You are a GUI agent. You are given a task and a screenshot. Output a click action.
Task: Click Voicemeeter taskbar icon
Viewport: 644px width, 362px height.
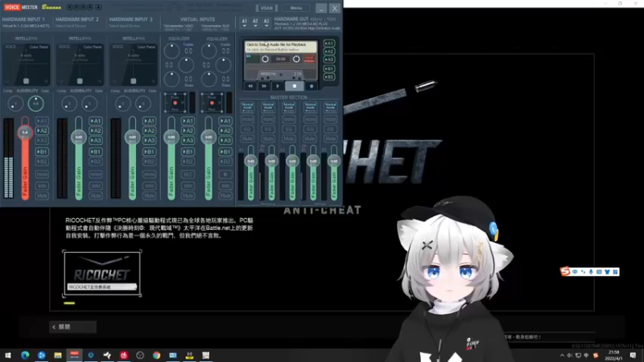tap(74, 355)
